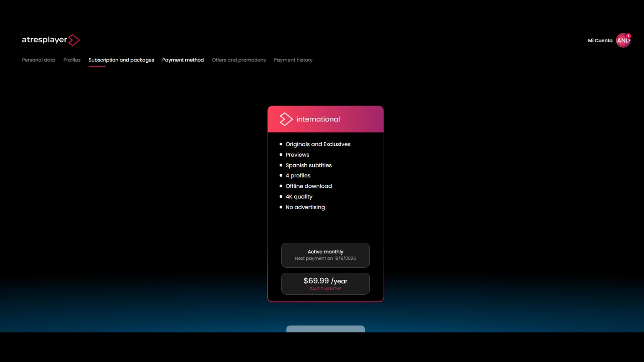Open Mi Cuenta account menu
Image resolution: width=644 pixels, height=362 pixels.
pos(600,40)
